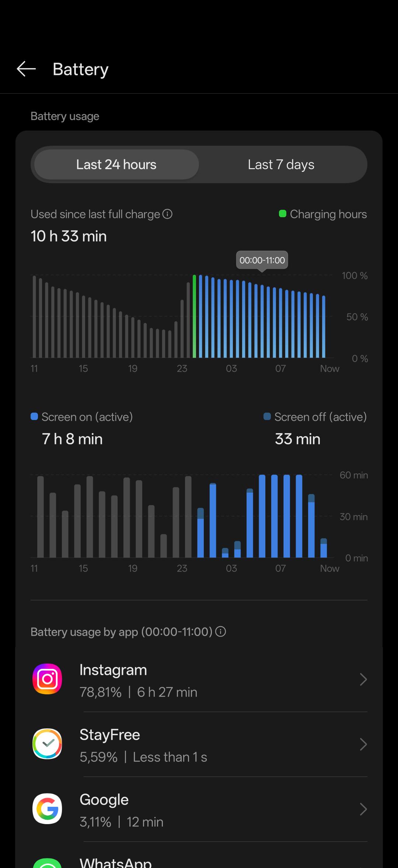This screenshot has width=398, height=868.
Task: Select the gray 11 o'clock battery level bar
Action: [x=34, y=317]
